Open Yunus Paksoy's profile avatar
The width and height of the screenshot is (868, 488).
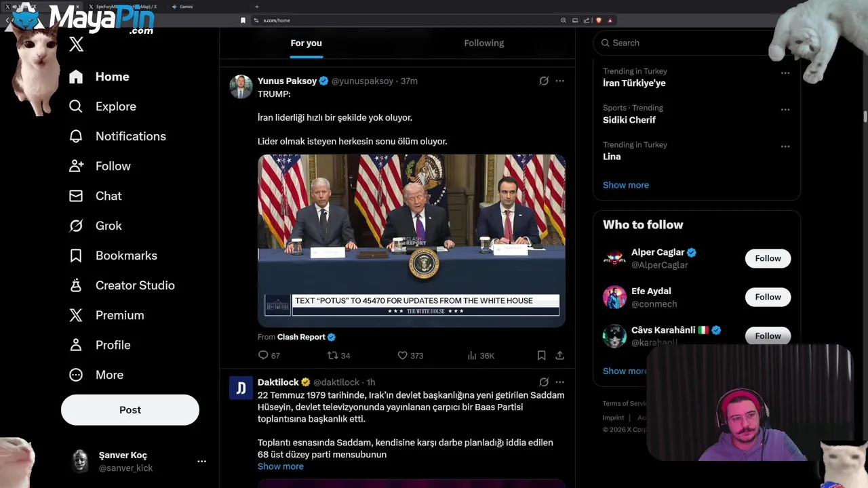[x=241, y=87]
